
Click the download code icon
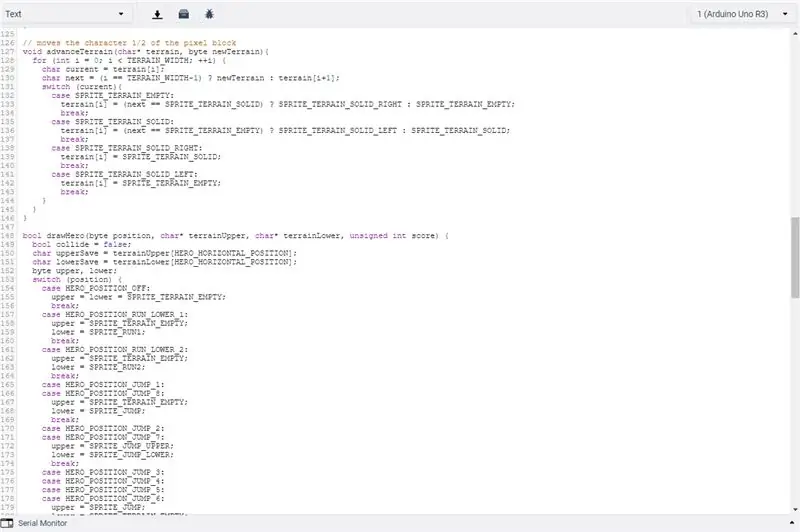157,14
